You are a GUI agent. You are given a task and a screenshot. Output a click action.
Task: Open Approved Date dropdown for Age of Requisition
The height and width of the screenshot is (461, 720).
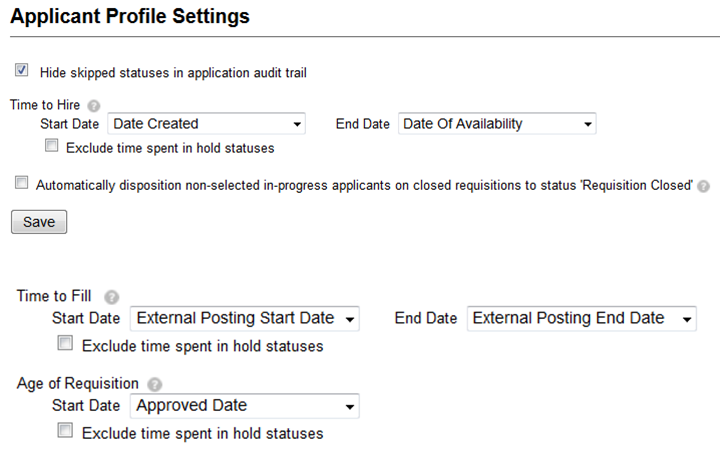pyautogui.click(x=245, y=406)
